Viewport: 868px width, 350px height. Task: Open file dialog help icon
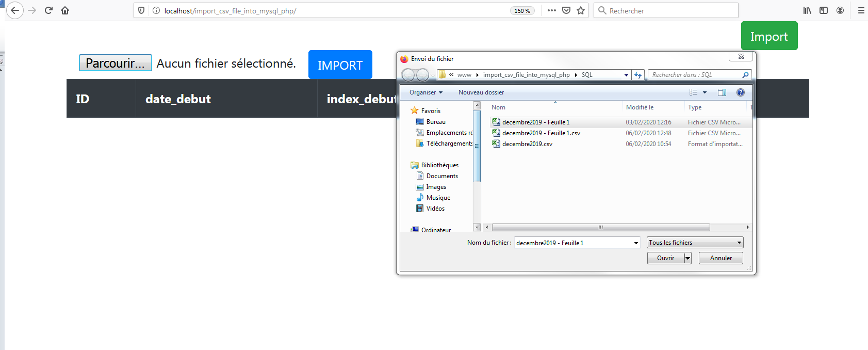click(741, 92)
